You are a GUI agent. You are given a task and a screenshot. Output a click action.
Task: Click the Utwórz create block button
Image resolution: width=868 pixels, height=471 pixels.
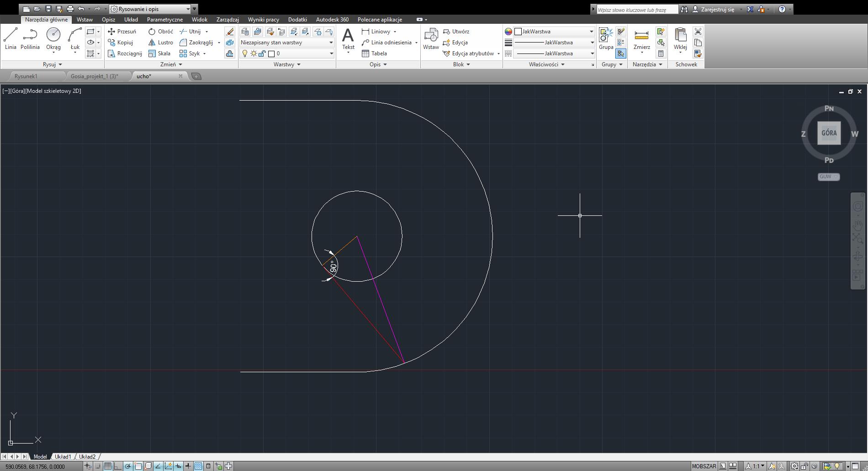[456, 32]
